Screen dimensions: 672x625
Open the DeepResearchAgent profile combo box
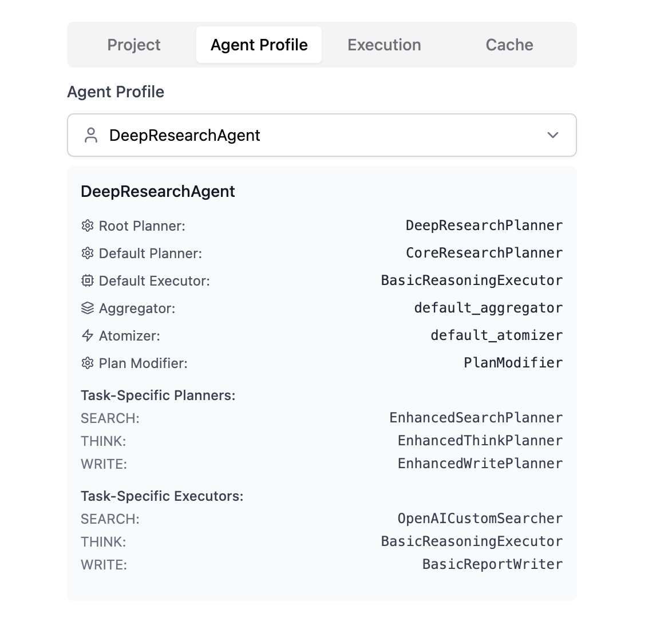click(322, 135)
